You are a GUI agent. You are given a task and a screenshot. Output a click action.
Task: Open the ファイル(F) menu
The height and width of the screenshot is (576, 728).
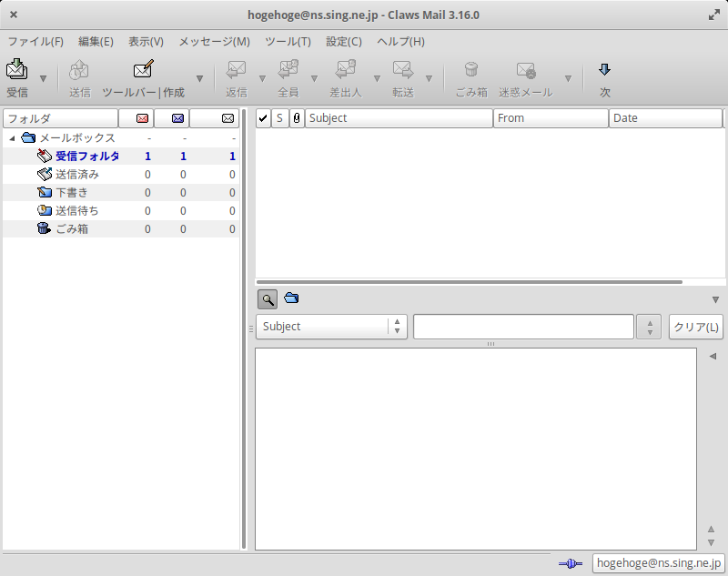[x=35, y=42]
